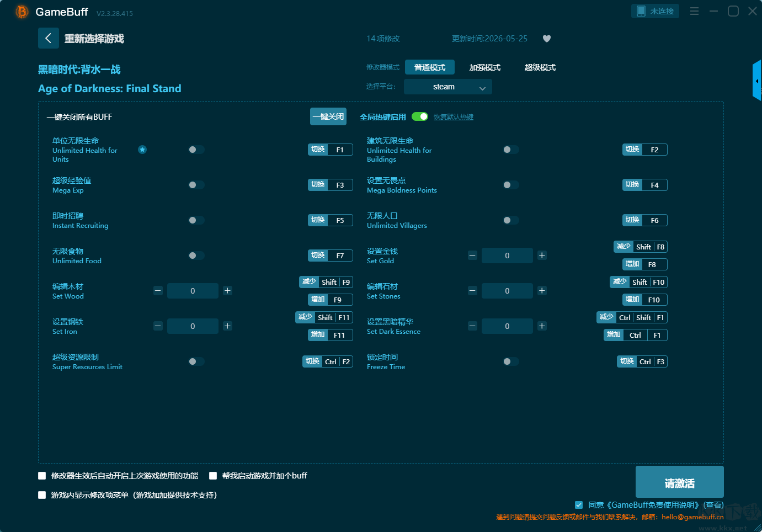The height and width of the screenshot is (532, 762).
Task: Click 恢复默认热键 restore default hotkeys link
Action: pos(454,117)
